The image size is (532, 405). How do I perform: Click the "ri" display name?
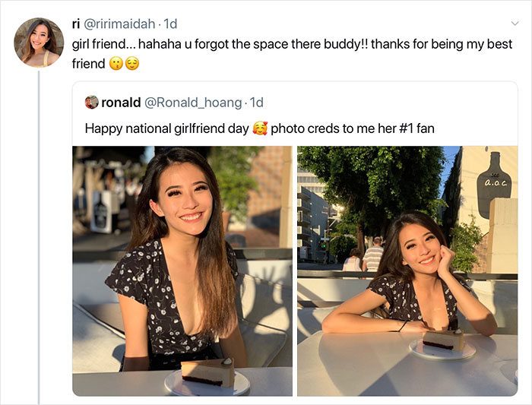pyautogui.click(x=78, y=24)
